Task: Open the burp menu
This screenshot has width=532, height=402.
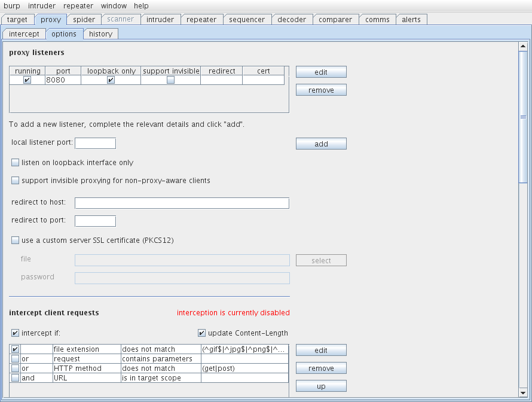Action: coord(12,5)
